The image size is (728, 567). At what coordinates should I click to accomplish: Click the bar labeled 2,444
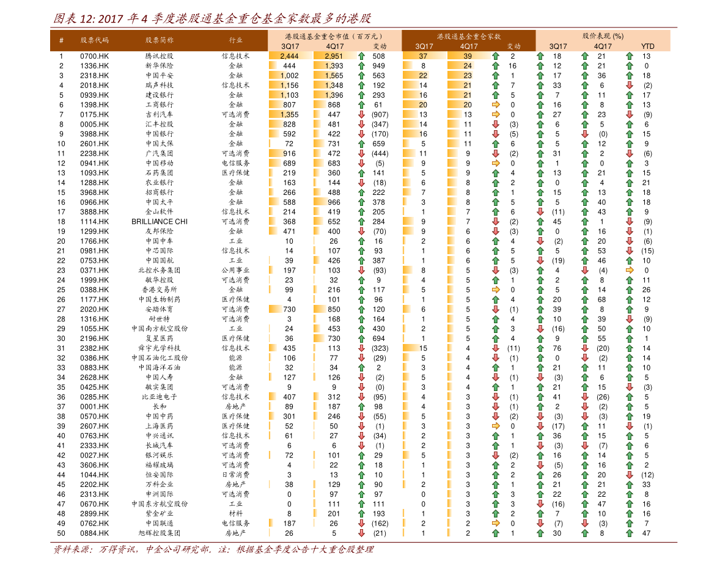click(x=290, y=56)
